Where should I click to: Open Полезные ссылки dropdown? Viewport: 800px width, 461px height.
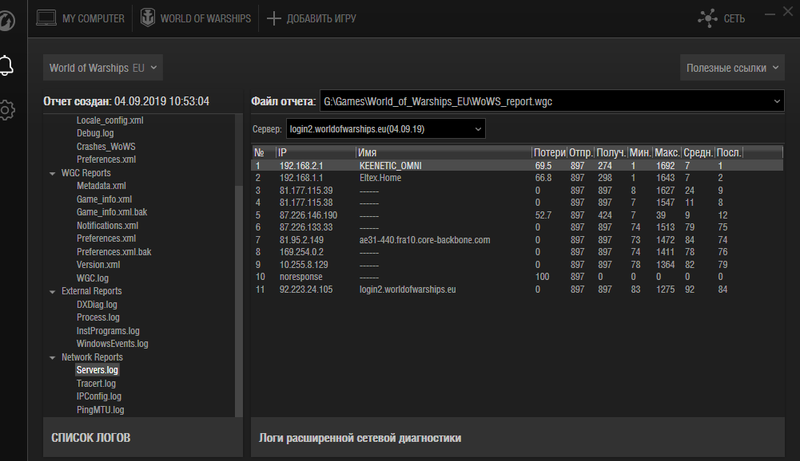(732, 68)
